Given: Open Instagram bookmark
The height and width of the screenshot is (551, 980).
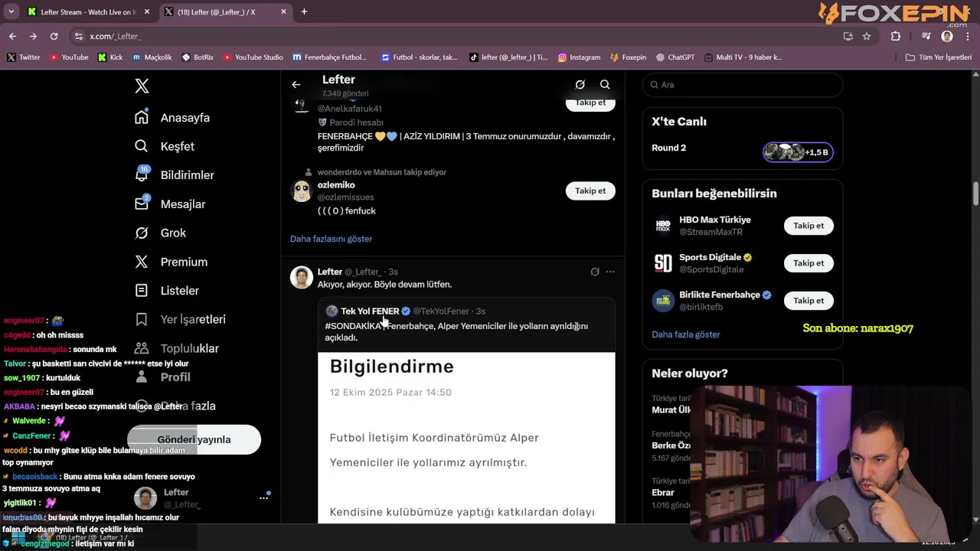Looking at the screenshot, I should (579, 57).
